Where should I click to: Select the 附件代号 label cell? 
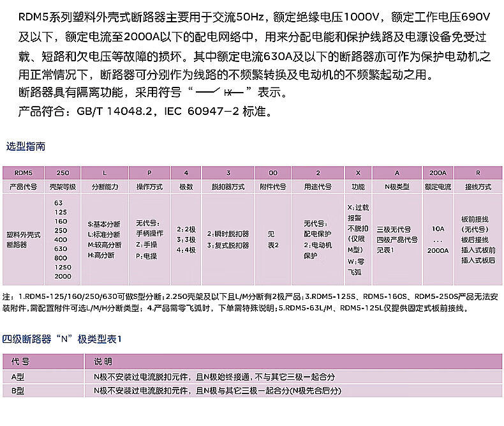[273, 187]
